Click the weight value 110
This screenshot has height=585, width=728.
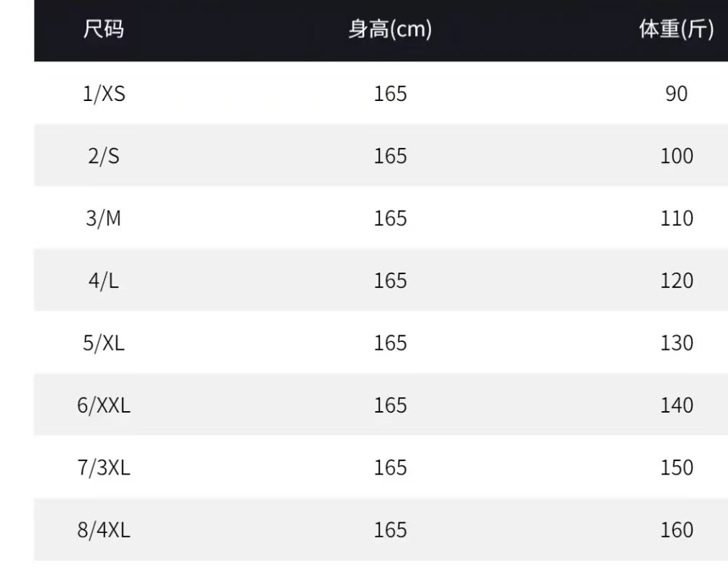click(x=676, y=218)
